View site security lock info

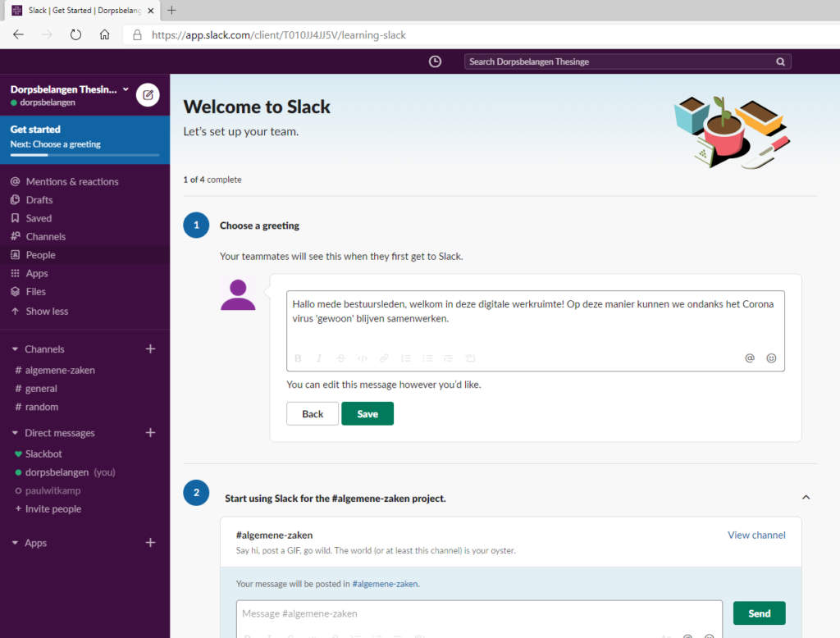[137, 34]
